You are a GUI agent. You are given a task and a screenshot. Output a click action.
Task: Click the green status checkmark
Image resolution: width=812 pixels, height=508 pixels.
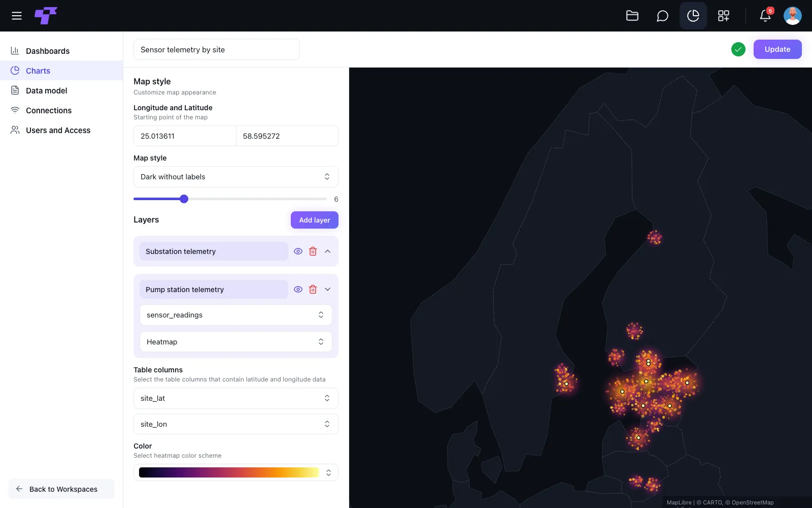click(738, 49)
